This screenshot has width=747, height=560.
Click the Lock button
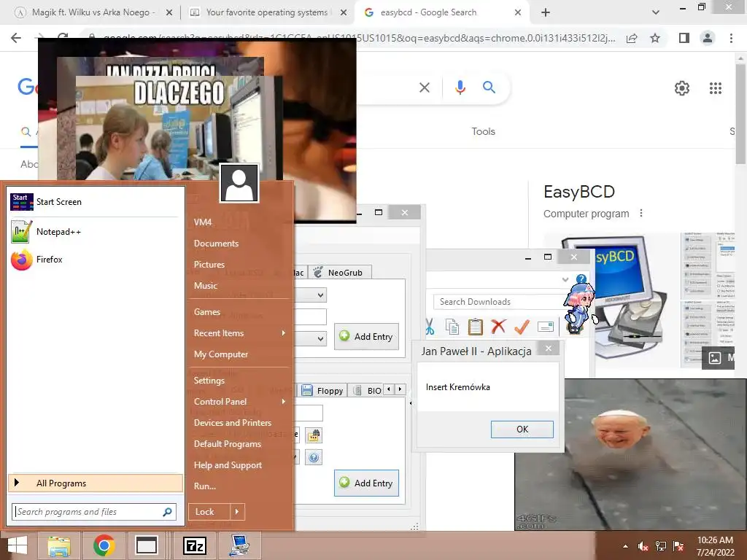pyautogui.click(x=209, y=512)
